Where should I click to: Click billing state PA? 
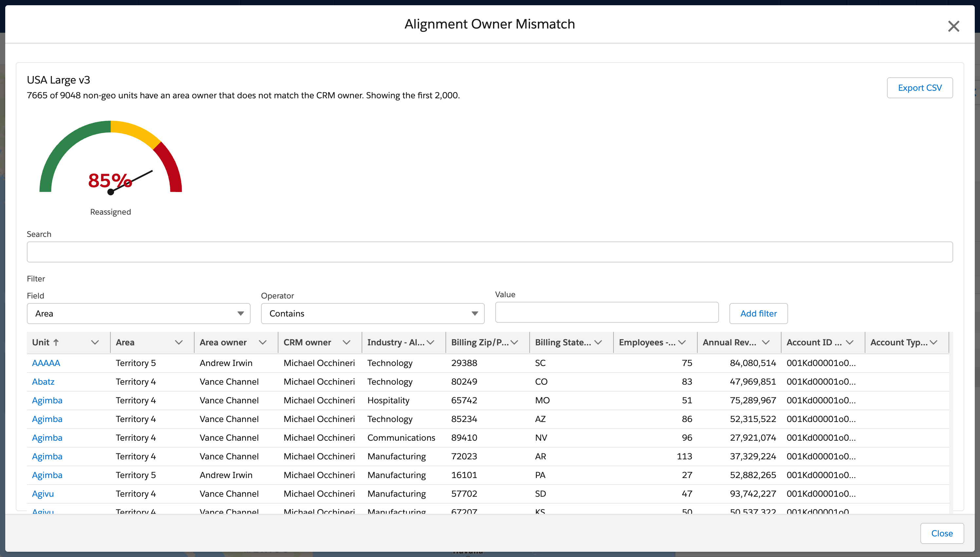[540, 475]
